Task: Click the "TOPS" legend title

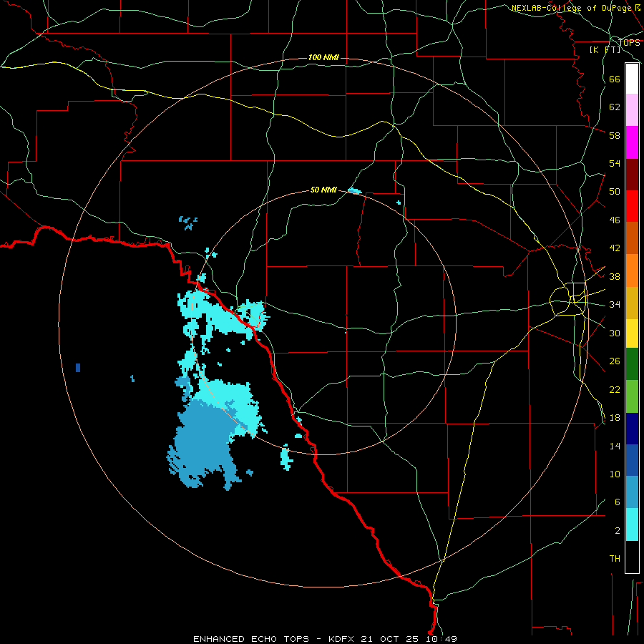Action: (x=629, y=42)
